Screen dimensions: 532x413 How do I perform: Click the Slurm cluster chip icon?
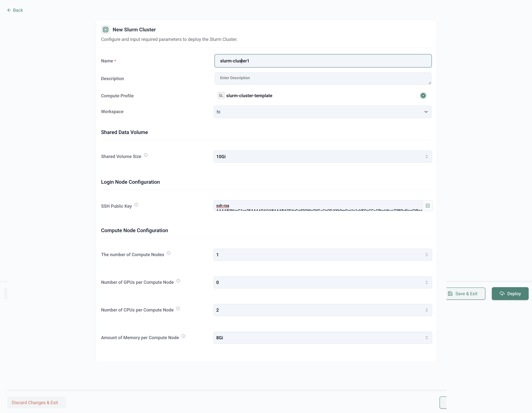click(105, 29)
